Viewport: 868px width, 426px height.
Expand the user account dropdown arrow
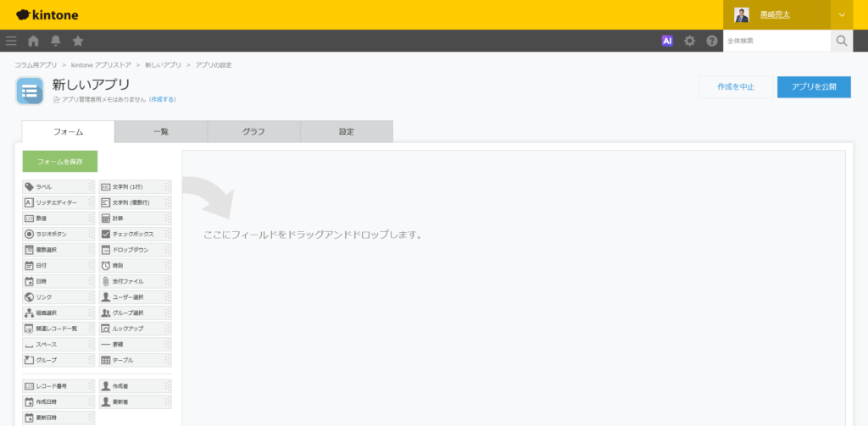(842, 15)
